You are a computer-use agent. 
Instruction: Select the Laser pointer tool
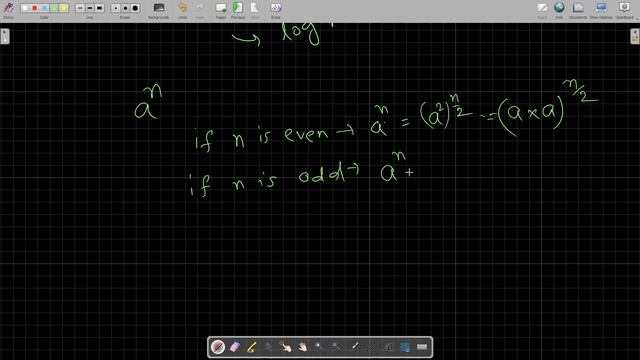pos(354,347)
